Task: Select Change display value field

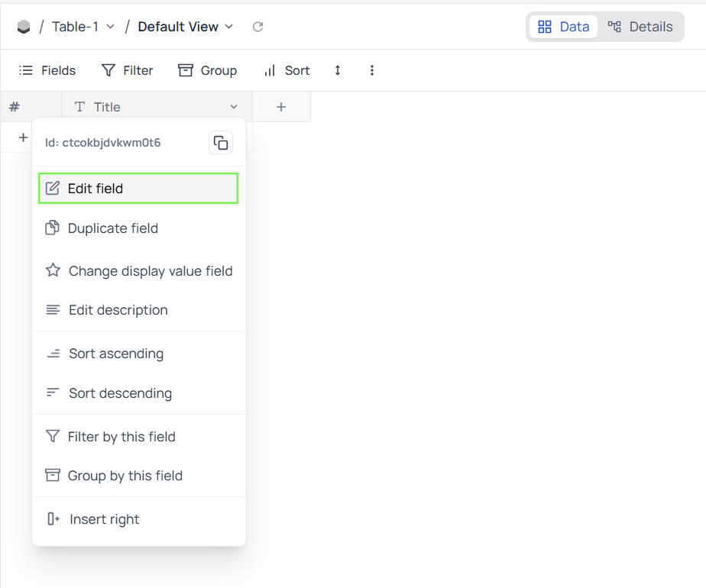Action: point(150,271)
